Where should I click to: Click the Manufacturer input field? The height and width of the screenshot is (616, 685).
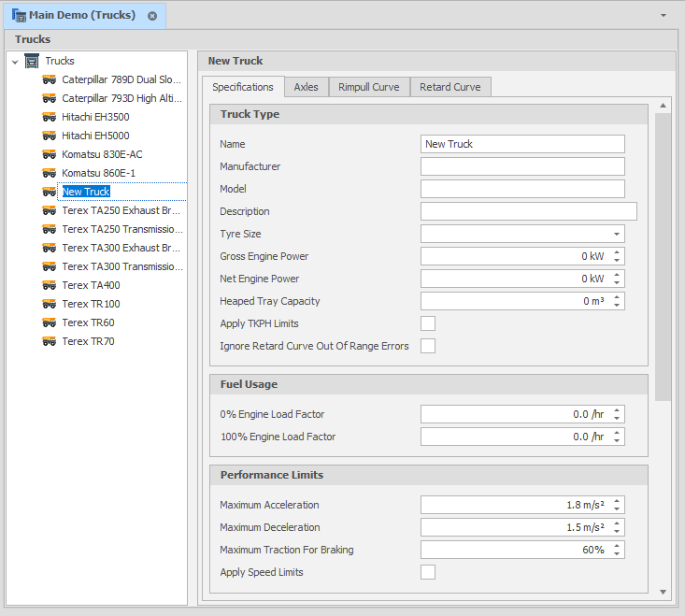pyautogui.click(x=521, y=166)
